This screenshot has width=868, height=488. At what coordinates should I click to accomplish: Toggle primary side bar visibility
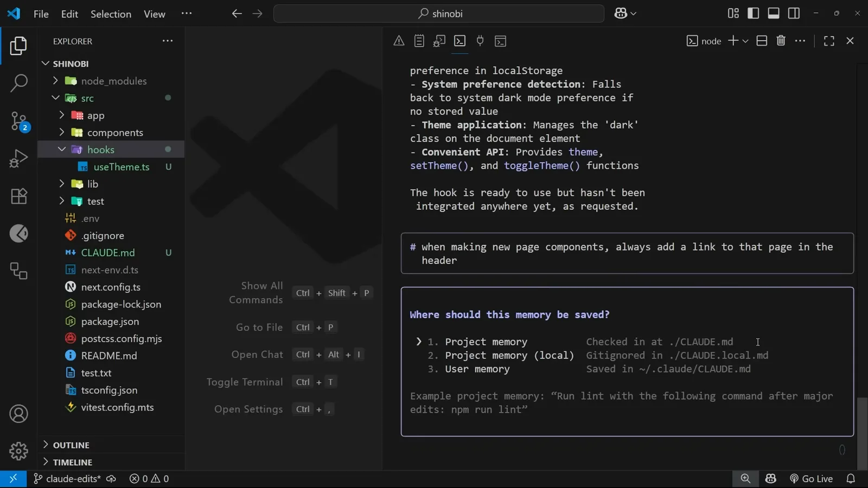[x=754, y=14]
